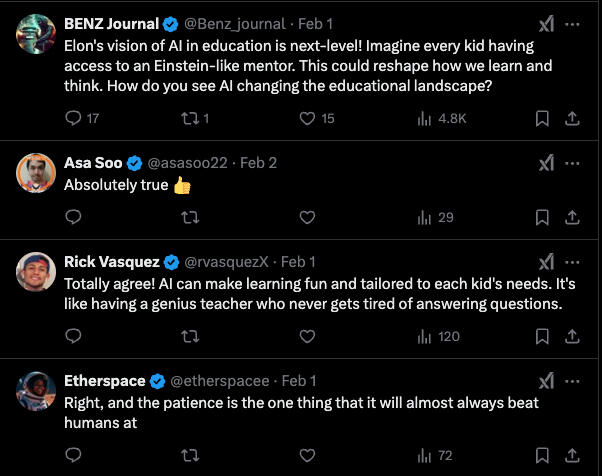
Task: Share the BENZ Journal post
Action: click(x=572, y=119)
